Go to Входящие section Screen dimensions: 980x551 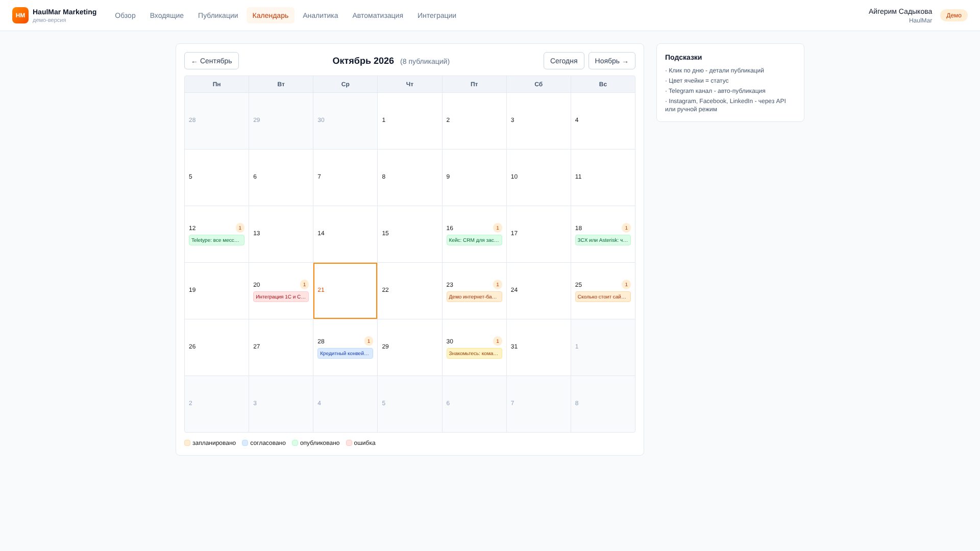[x=166, y=15]
